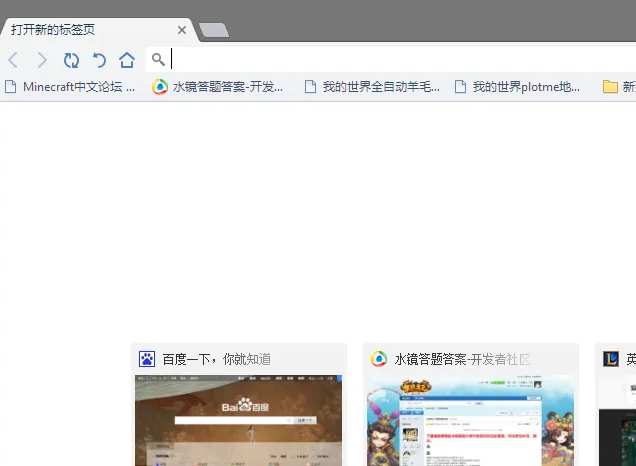636x466 pixels.
Task: Reload the page with the refresh icon
Action: click(71, 60)
